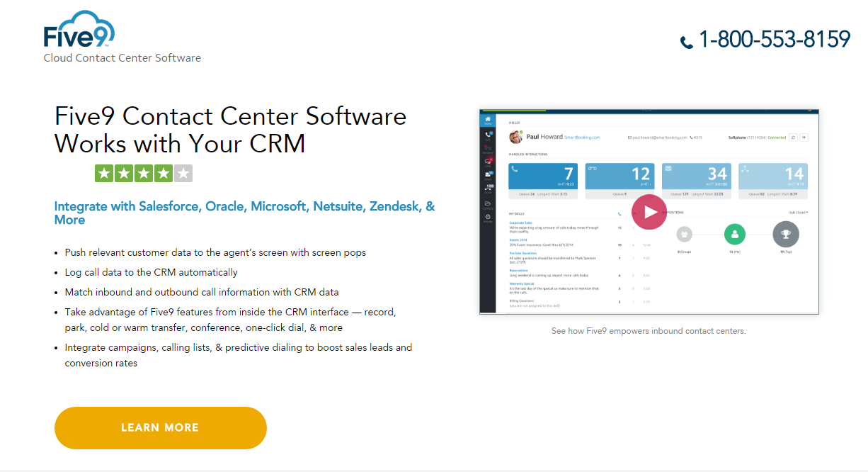Click the gray Group circle icon
Screen dimensions: 868x472
tap(684, 234)
